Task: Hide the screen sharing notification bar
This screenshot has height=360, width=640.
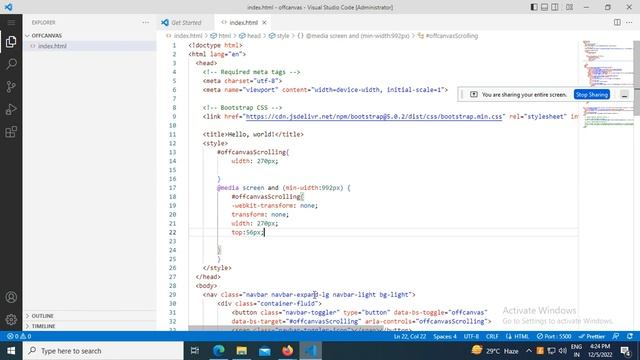Action: [624, 95]
